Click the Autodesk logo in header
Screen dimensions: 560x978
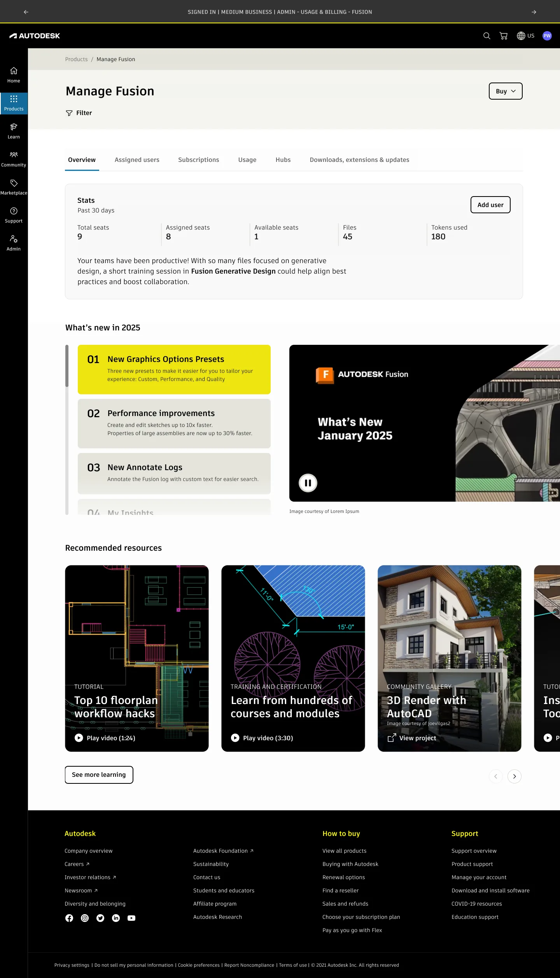pos(35,36)
